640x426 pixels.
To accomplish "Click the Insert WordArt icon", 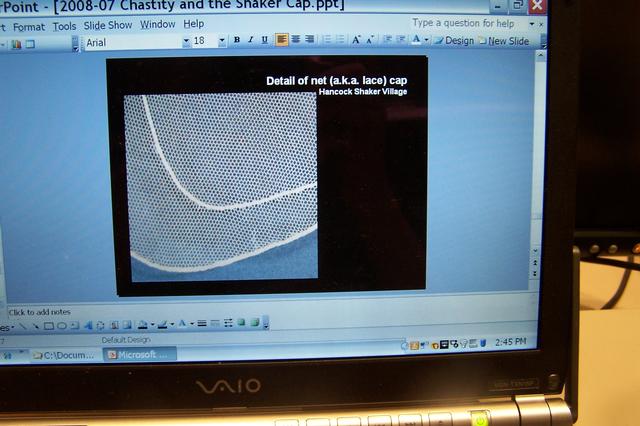I will pyautogui.click(x=88, y=325).
